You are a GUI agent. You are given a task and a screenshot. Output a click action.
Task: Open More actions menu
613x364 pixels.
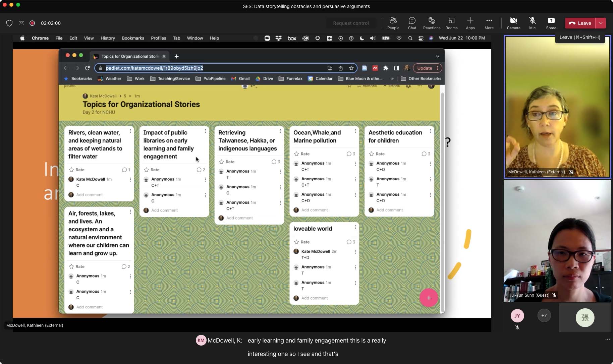tap(489, 23)
